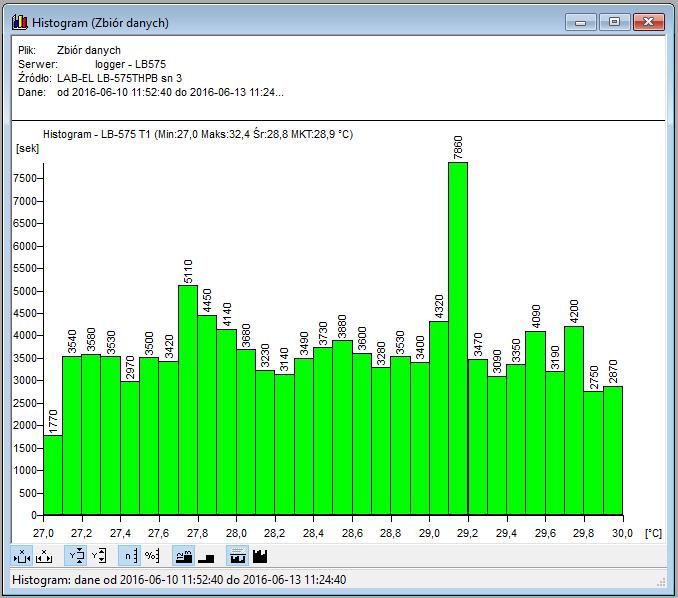The width and height of the screenshot is (678, 598).
Task: Click the histogram application icon in title bar
Action: [19, 22]
